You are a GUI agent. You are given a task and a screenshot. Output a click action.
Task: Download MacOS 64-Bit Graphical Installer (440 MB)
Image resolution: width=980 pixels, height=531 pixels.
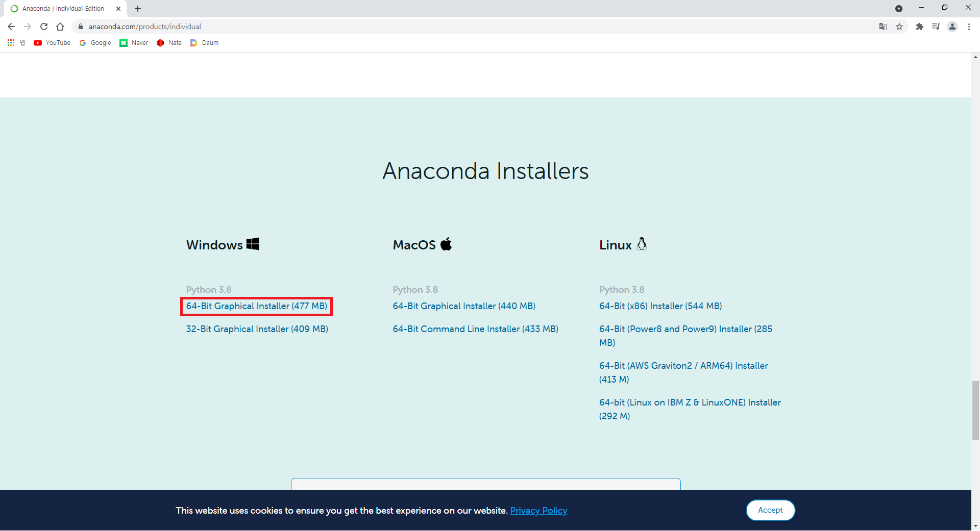[464, 306]
